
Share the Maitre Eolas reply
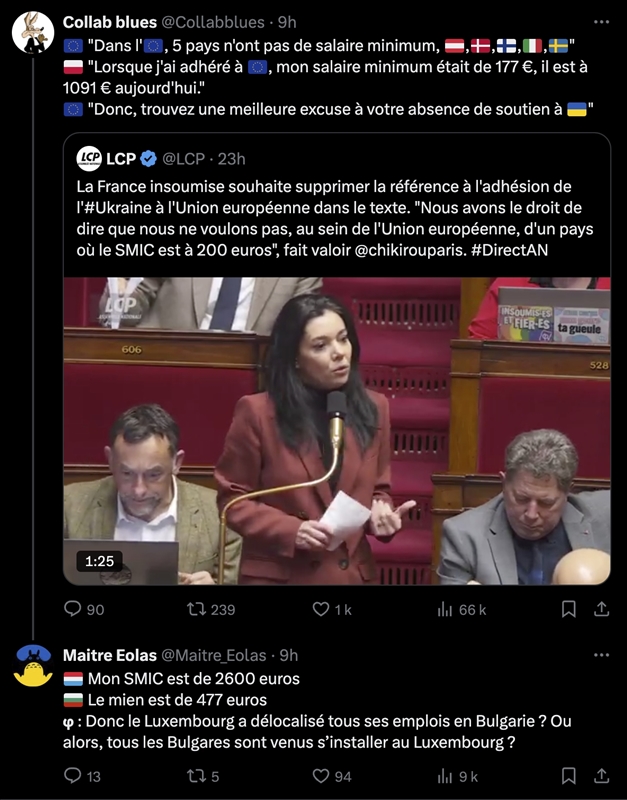coord(602,776)
